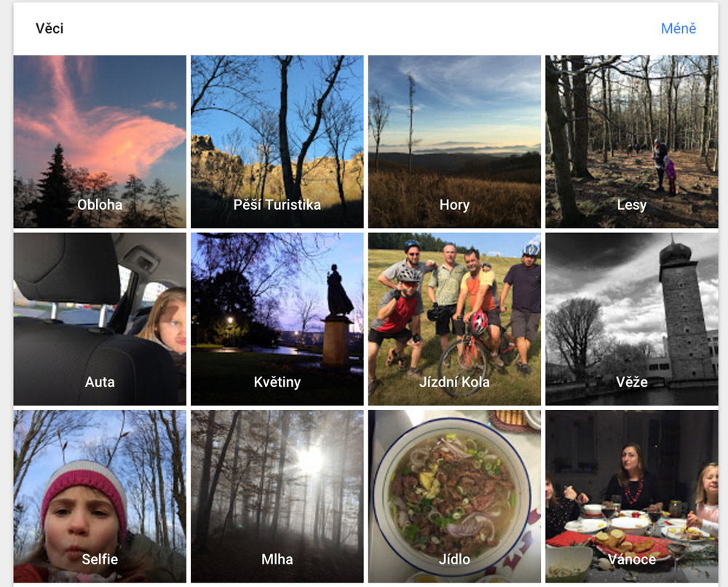728x587 pixels.
Task: Click the 'Mlha' caption text
Action: pos(277,559)
